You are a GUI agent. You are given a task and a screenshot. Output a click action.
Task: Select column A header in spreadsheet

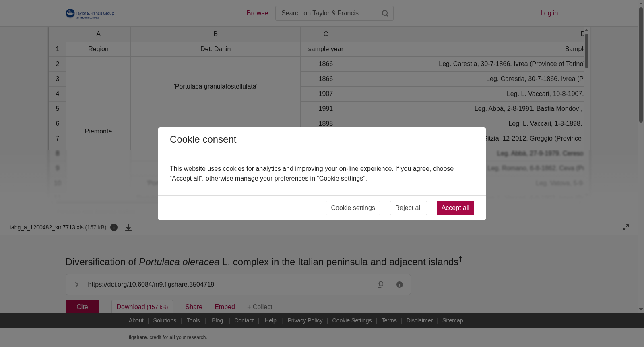[x=98, y=34]
